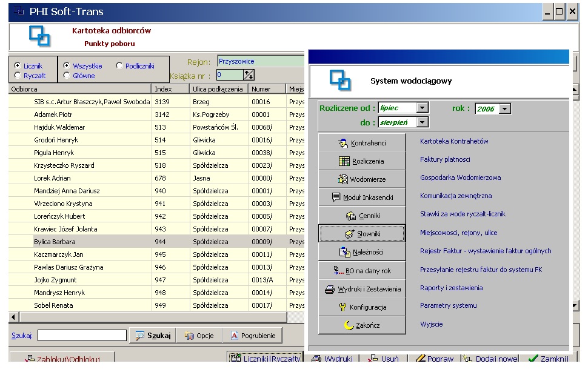This screenshot has height=372, width=588.
Task: Open the 'do' end month dropdown
Action: [x=423, y=122]
